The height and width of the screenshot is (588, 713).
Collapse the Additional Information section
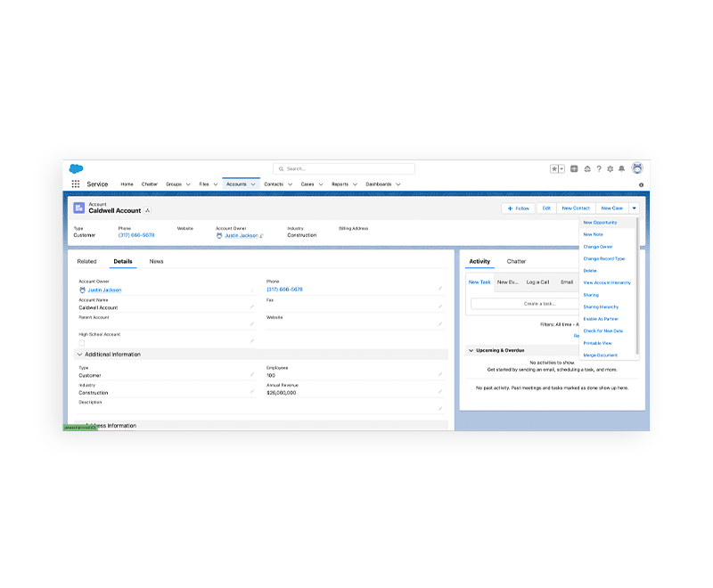[x=80, y=355]
